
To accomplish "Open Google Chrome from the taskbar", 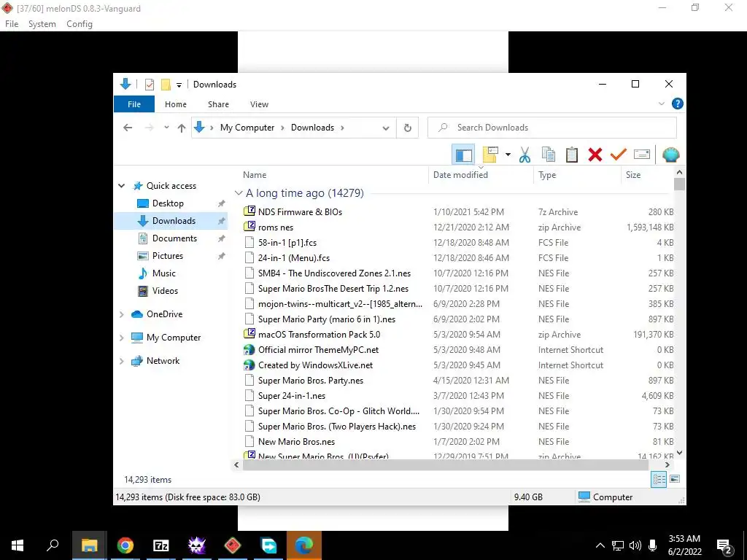I will pyautogui.click(x=125, y=545).
